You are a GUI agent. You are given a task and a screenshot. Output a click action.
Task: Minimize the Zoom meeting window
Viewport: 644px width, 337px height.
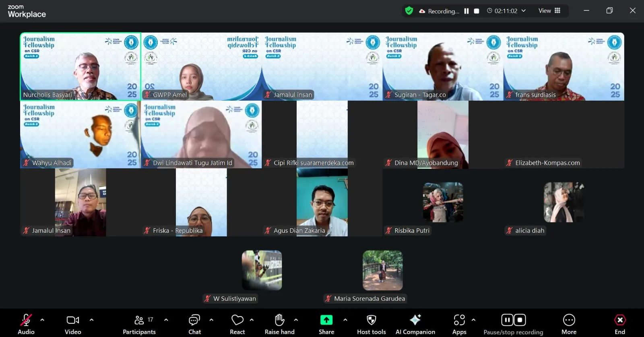pyautogui.click(x=586, y=10)
